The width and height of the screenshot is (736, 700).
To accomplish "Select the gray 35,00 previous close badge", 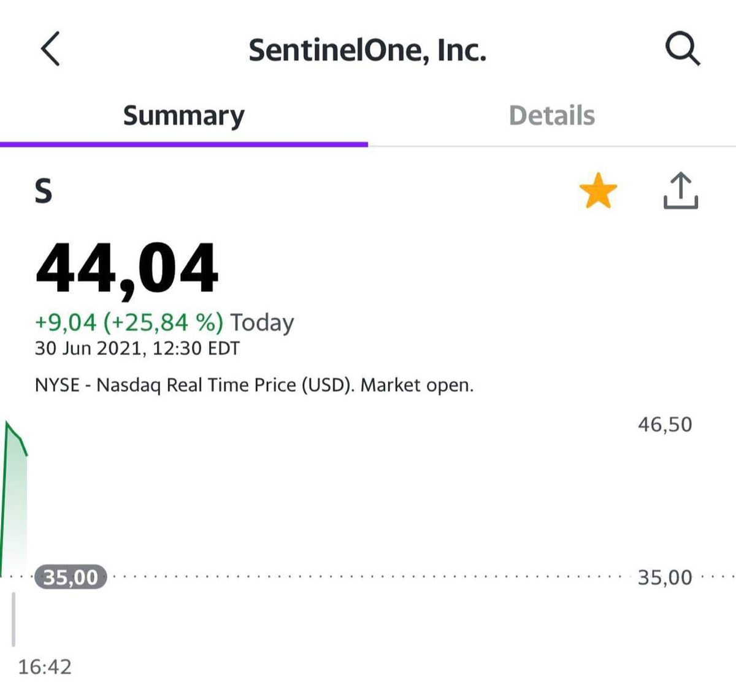I will coord(71,577).
